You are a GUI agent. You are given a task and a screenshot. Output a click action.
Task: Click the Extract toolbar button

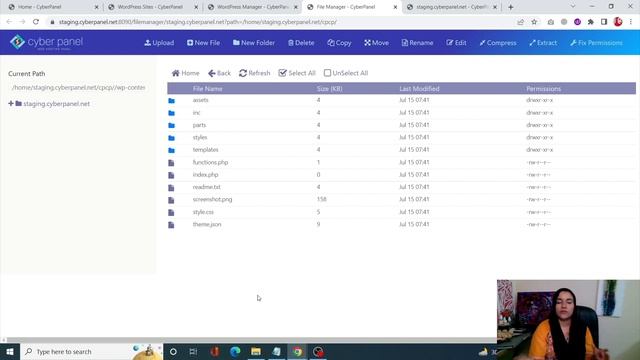543,43
